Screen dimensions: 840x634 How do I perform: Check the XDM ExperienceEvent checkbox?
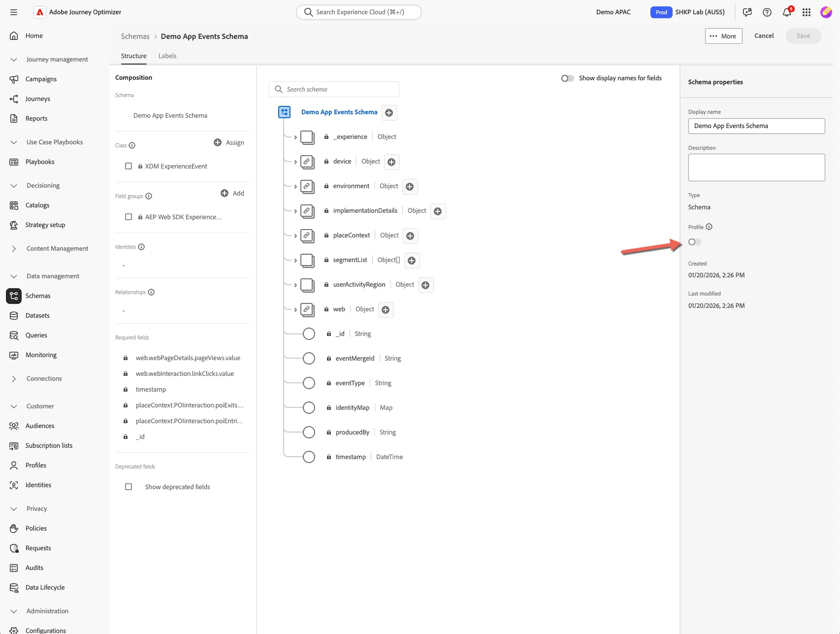129,167
